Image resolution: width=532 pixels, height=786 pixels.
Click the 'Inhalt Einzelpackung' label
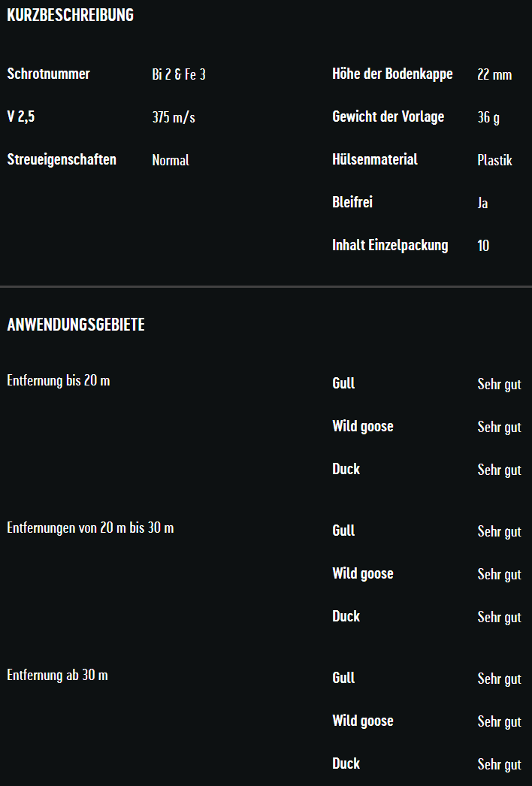coord(390,245)
